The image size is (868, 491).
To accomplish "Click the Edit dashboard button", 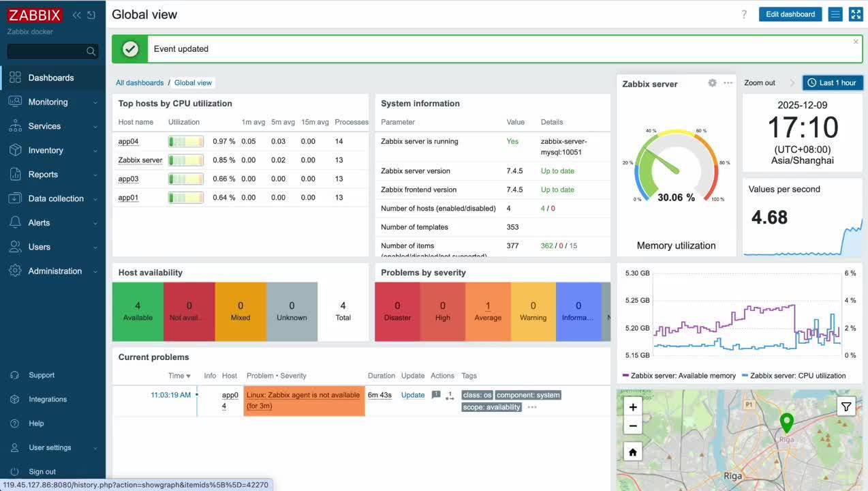I will click(x=790, y=14).
